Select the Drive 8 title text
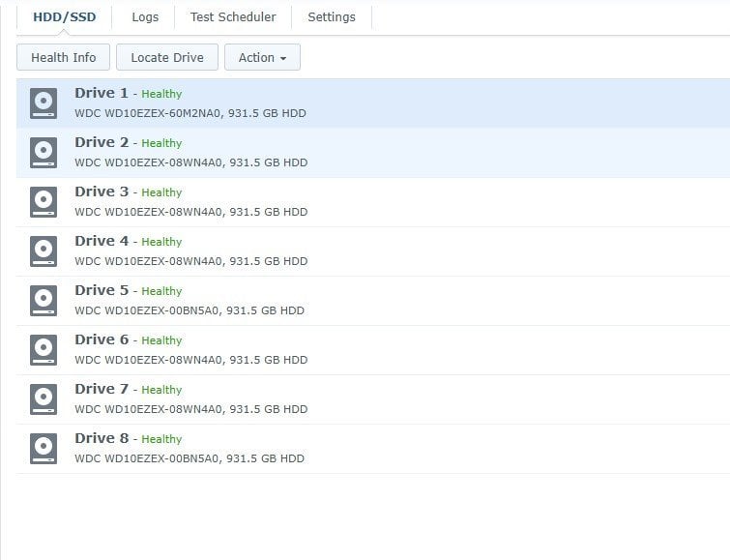730x560 pixels. point(102,439)
